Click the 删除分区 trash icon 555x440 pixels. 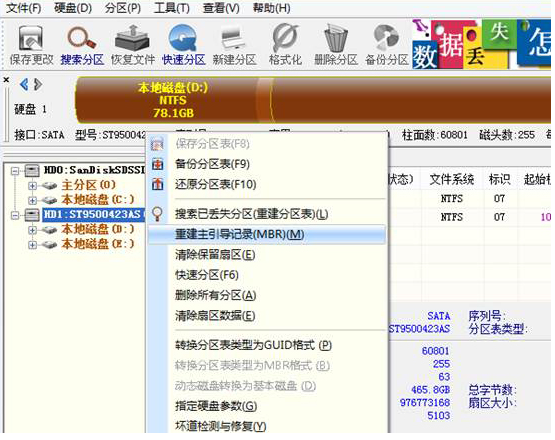click(336, 45)
